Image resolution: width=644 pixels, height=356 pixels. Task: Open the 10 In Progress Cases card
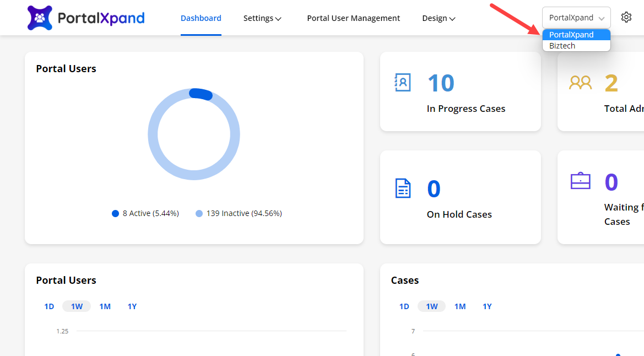click(460, 92)
